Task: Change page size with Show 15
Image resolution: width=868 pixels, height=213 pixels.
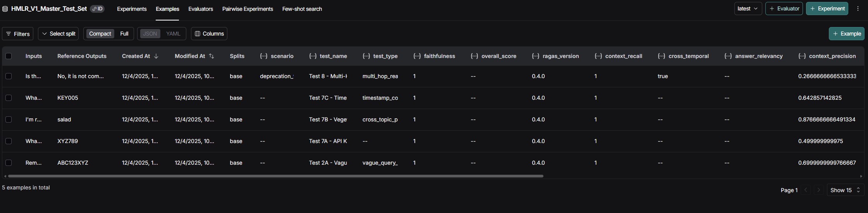Action: (845, 190)
